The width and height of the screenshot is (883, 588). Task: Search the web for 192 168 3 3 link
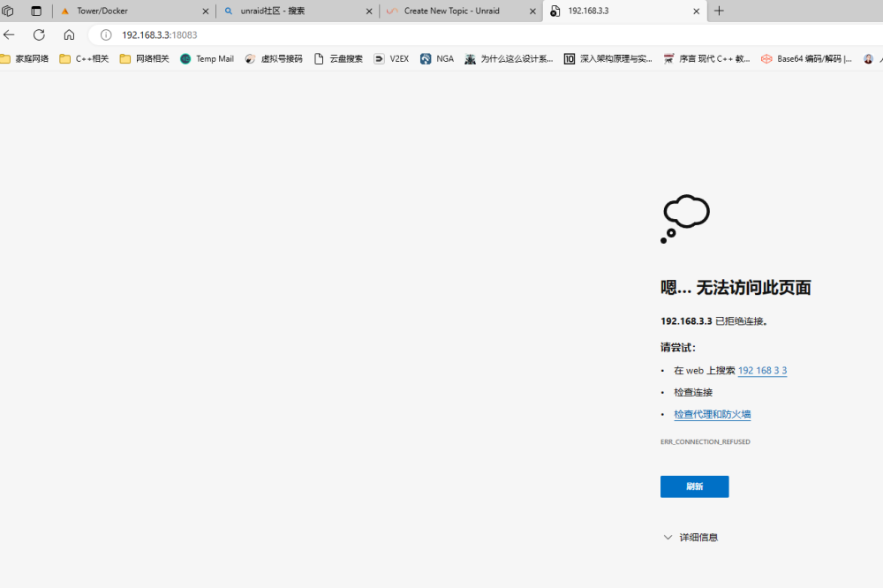coord(763,371)
